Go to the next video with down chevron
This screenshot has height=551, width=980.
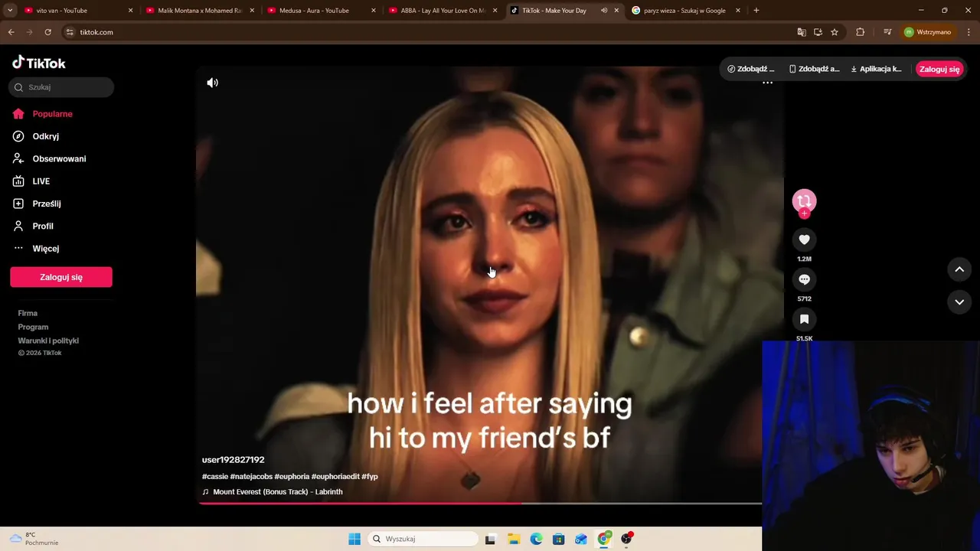coord(959,302)
